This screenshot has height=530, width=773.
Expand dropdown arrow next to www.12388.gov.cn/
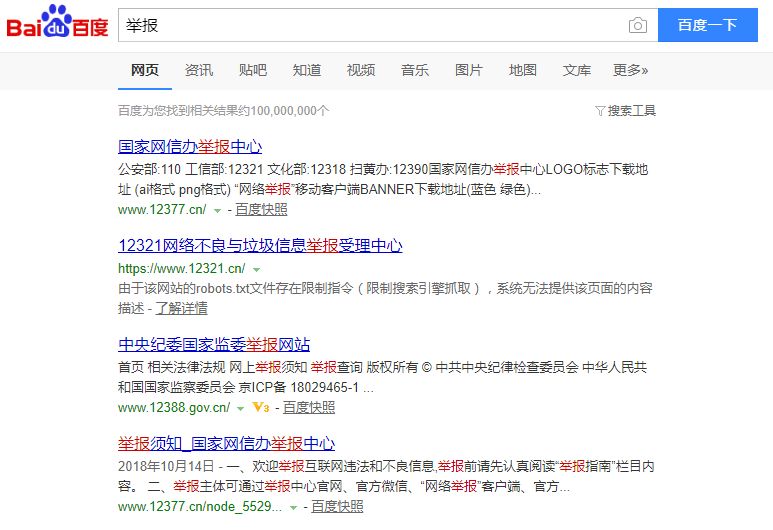241,409
